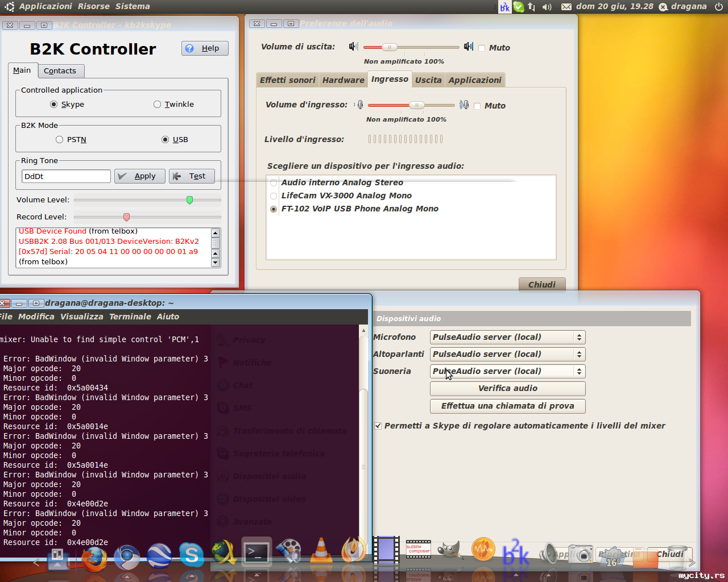Open the Applicazioni menu

[x=45, y=6]
